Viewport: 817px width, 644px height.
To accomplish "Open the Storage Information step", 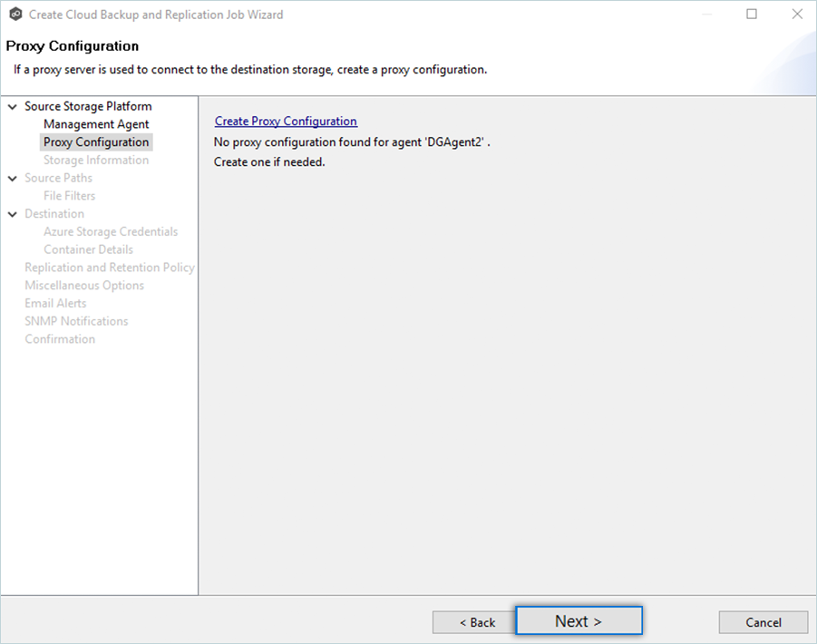I will tap(96, 161).
